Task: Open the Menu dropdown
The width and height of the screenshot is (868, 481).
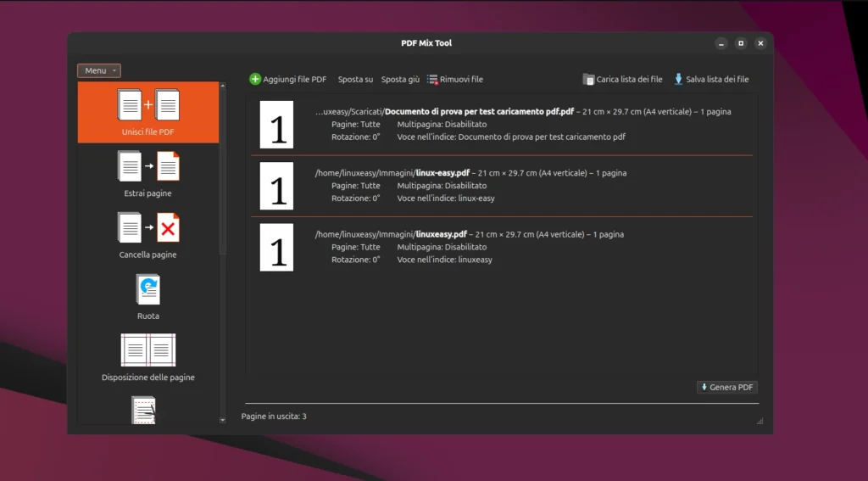Action: tap(99, 70)
